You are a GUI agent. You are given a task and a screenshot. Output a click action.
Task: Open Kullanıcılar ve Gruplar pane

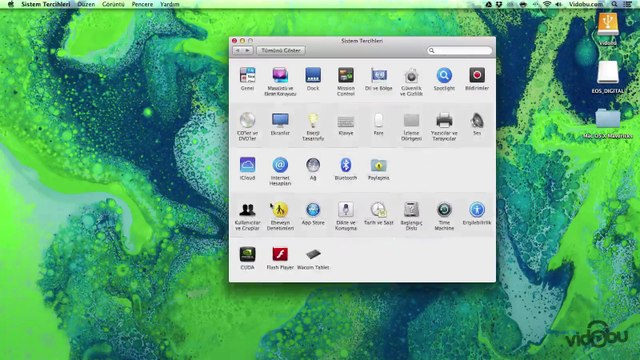pos(247,210)
